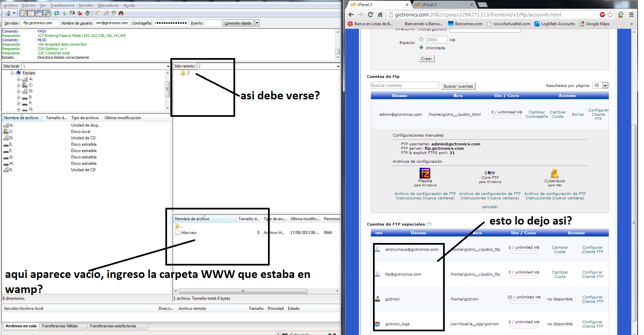Open the Servidor menu

86,5
